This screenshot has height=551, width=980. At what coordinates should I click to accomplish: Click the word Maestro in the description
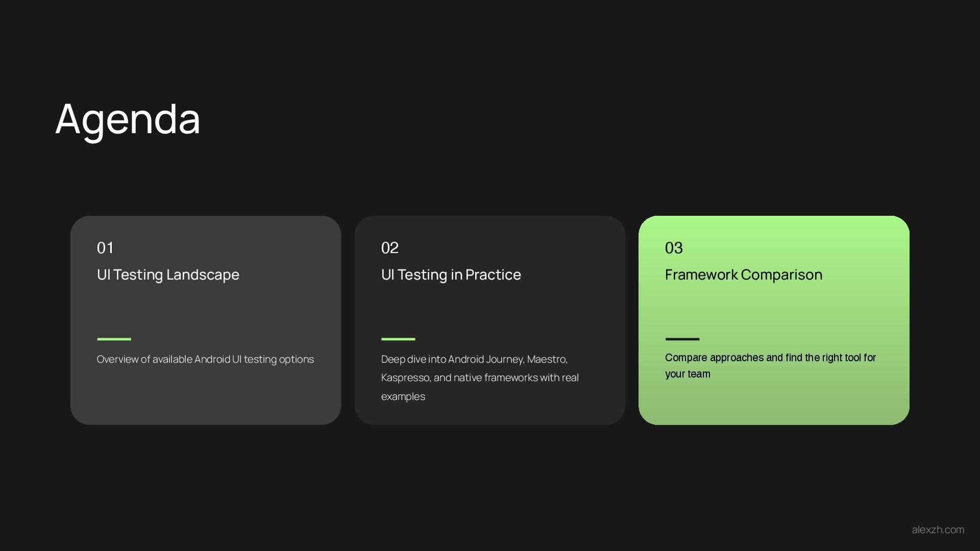(547, 359)
